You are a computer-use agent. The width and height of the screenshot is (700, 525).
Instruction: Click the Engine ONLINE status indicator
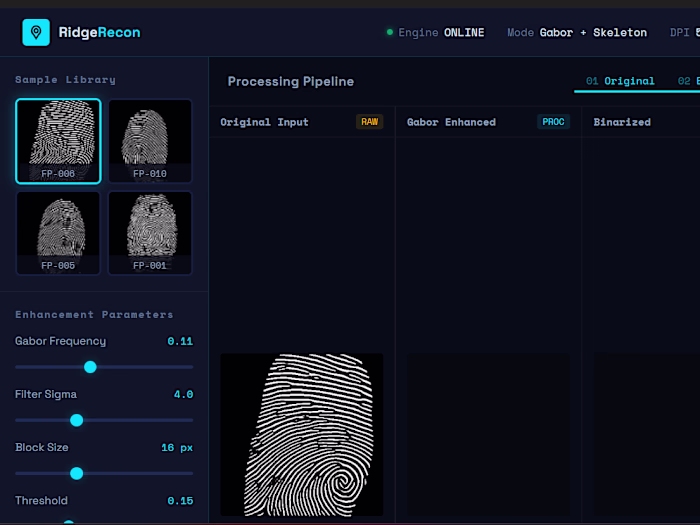coord(436,33)
